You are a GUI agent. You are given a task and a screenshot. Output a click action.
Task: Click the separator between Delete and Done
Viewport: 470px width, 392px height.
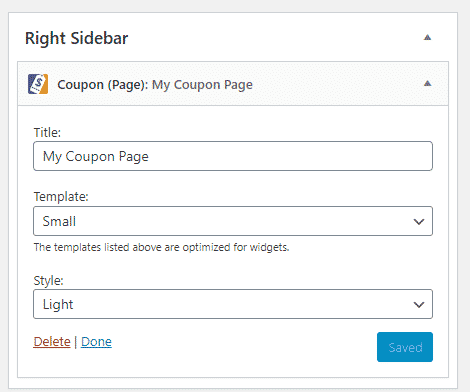[76, 342]
